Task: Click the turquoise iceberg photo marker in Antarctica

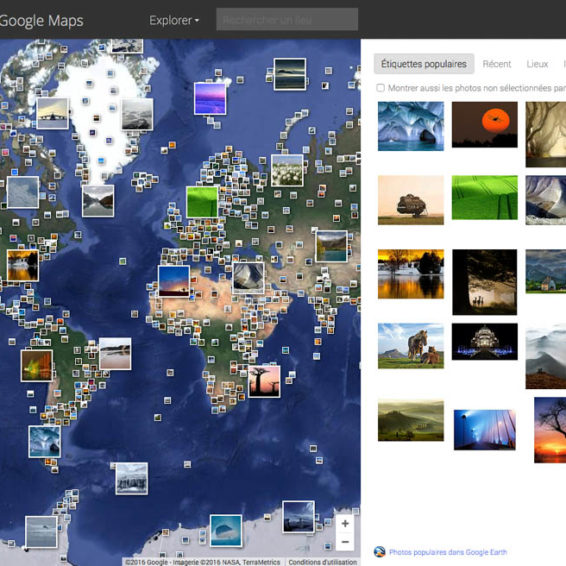Action: click(226, 531)
